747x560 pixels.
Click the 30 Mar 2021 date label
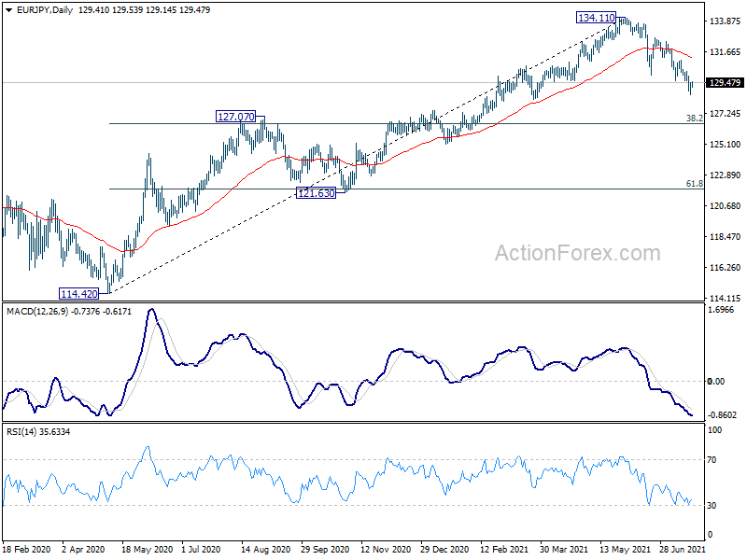(564, 550)
